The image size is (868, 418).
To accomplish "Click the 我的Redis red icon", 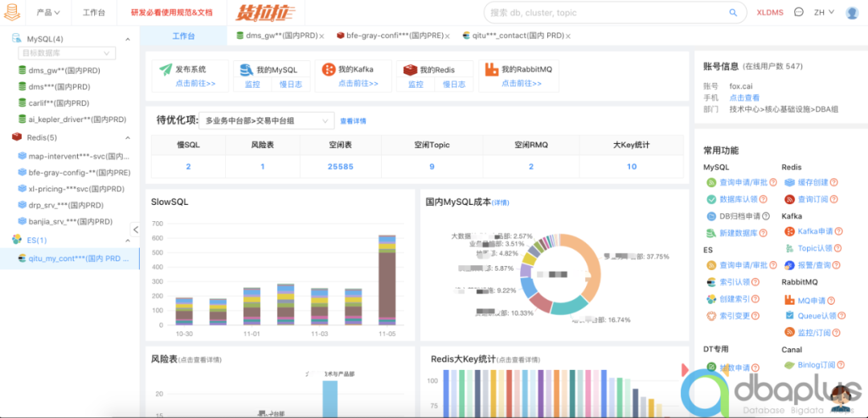I will point(410,70).
